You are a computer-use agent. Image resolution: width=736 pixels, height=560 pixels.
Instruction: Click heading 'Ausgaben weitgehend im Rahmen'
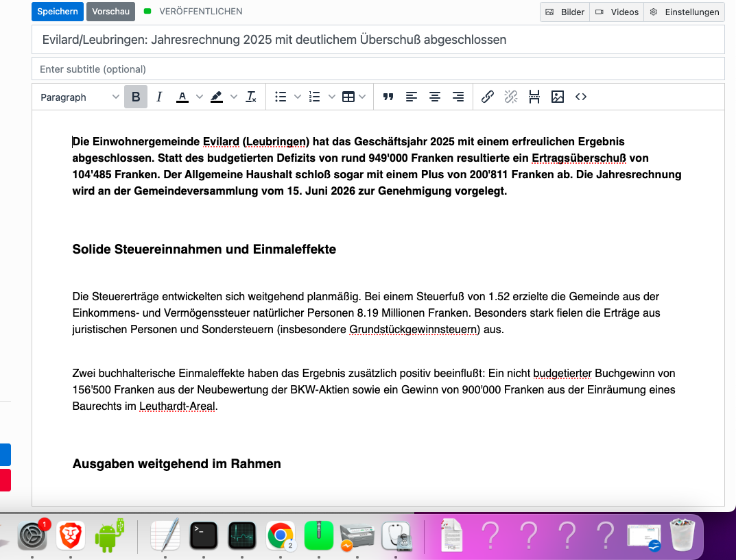[x=176, y=464]
